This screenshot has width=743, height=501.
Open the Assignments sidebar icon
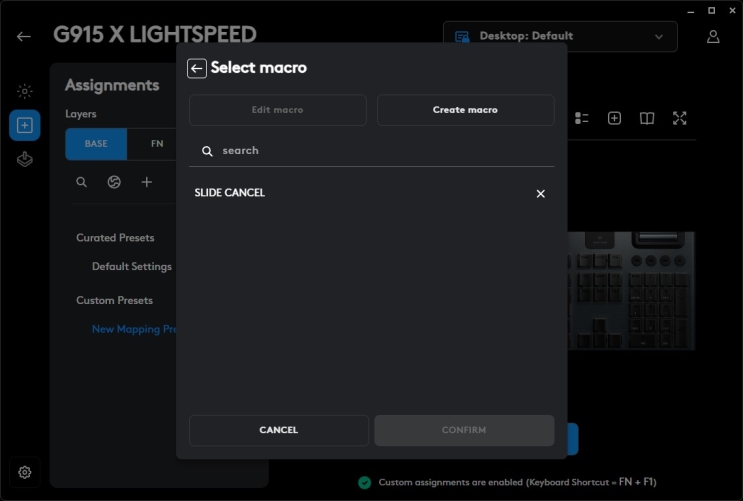pyautogui.click(x=24, y=125)
